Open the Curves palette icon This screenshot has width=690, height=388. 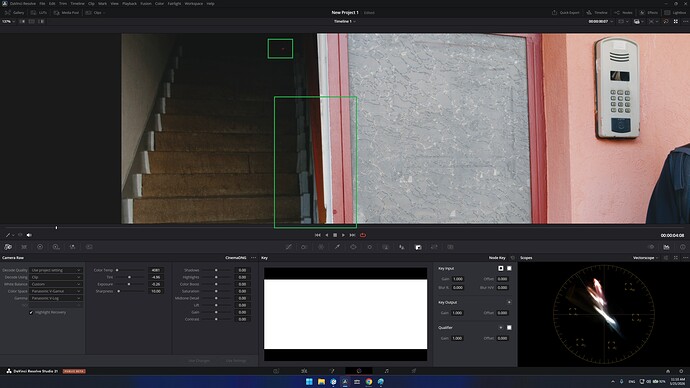289,247
